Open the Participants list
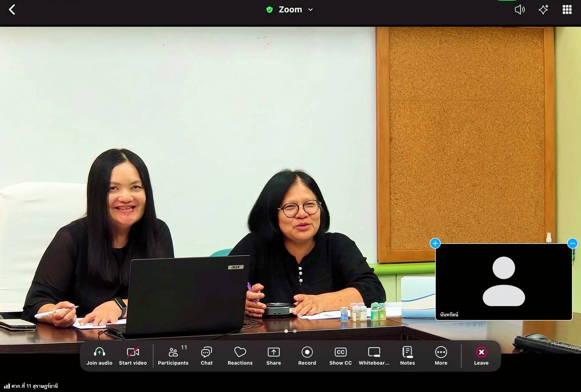The width and height of the screenshot is (581, 392). [173, 356]
